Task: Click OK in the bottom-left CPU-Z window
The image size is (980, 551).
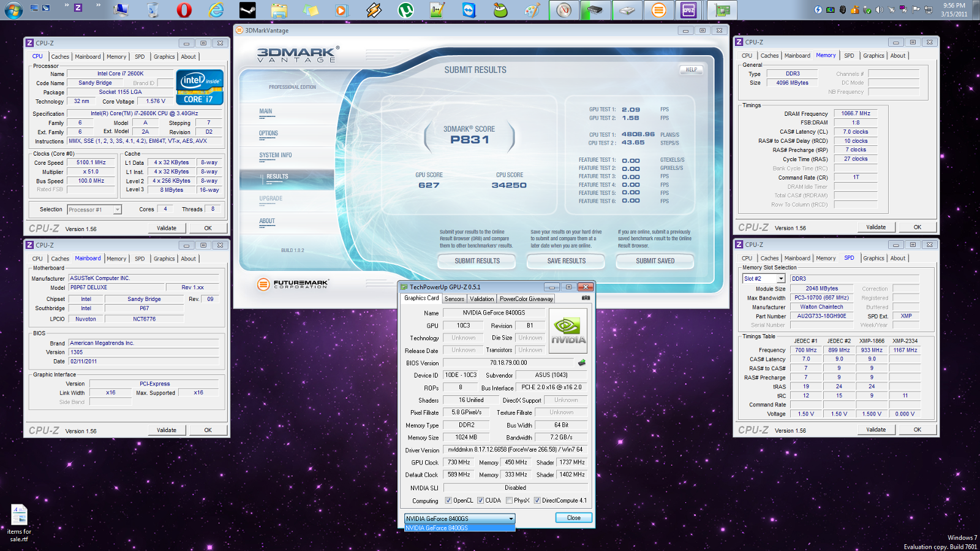Action: coord(208,430)
